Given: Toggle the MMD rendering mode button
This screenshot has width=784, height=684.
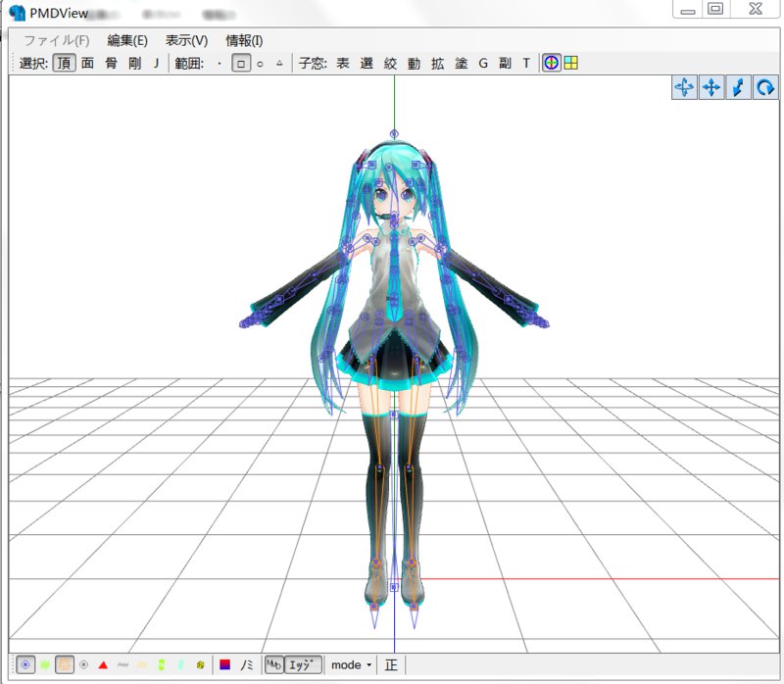Looking at the screenshot, I should [274, 665].
